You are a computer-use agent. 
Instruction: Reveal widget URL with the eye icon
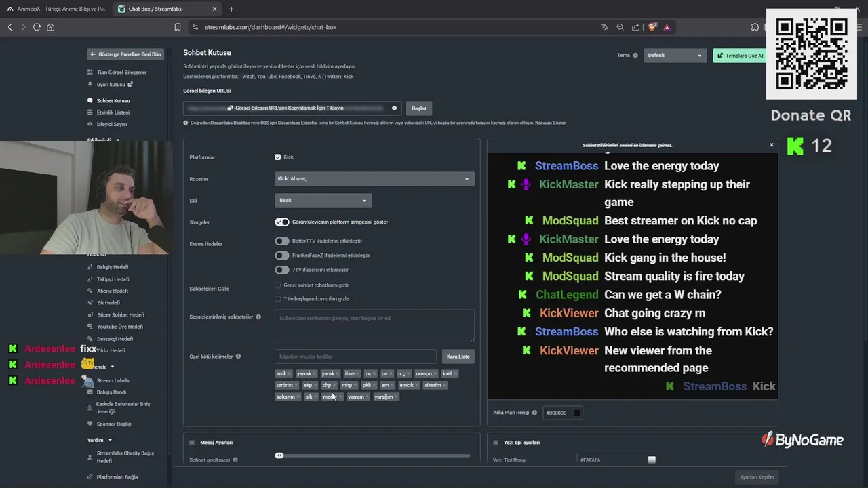point(394,108)
